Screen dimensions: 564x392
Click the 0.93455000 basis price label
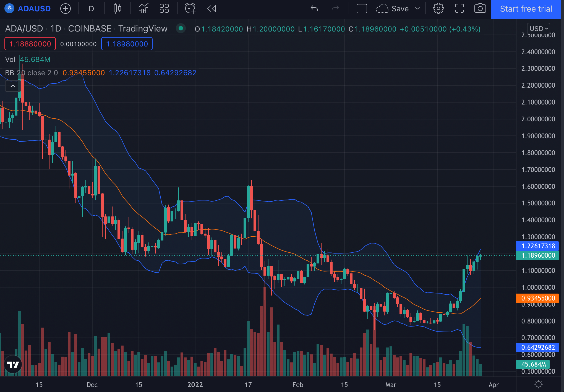point(538,298)
